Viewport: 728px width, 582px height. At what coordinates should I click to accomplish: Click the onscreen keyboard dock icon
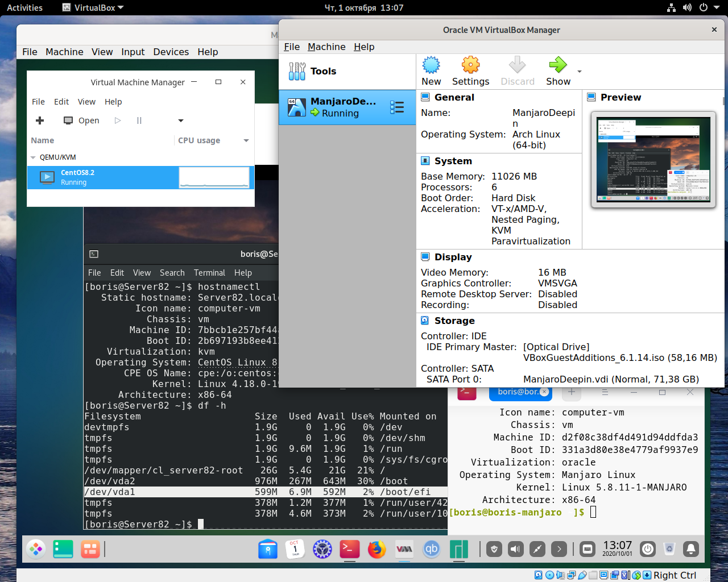[588, 549]
